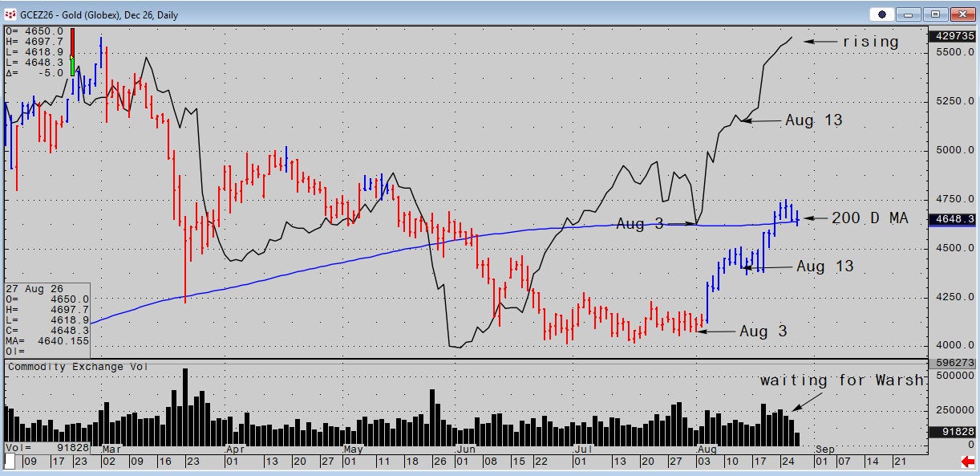Click the dot button beside the minimize button
Screen dimensions: 980x476
coord(881,14)
